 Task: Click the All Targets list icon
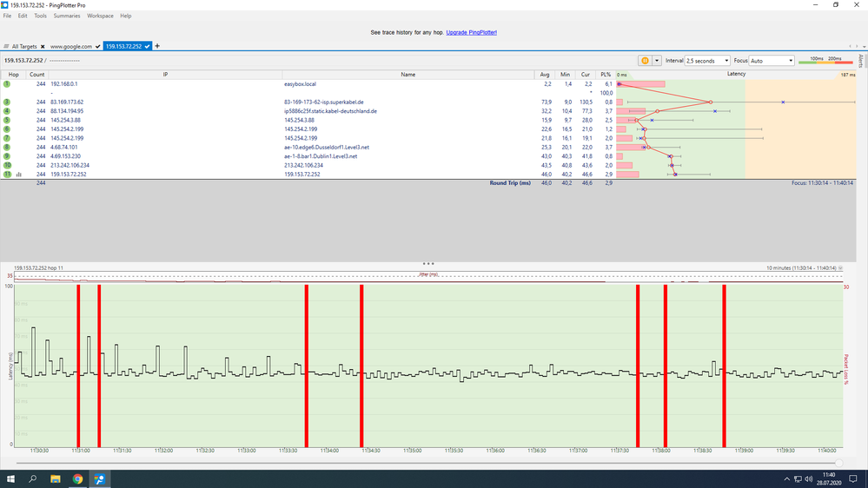[x=6, y=47]
